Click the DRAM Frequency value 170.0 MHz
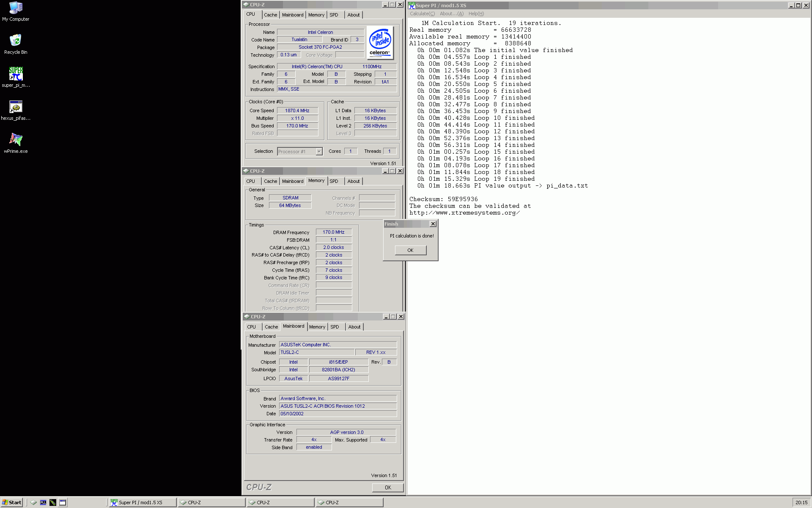Screen dimensions: 812x508 click(334, 232)
